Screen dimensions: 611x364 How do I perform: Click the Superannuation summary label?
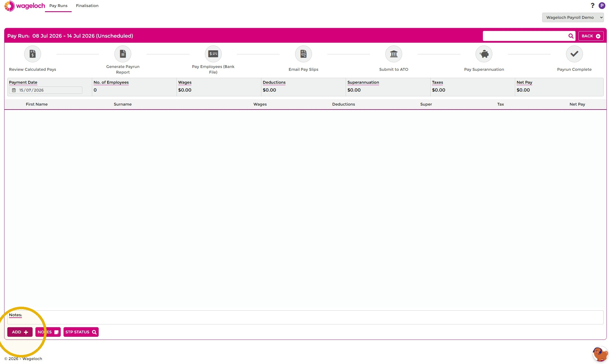click(363, 82)
